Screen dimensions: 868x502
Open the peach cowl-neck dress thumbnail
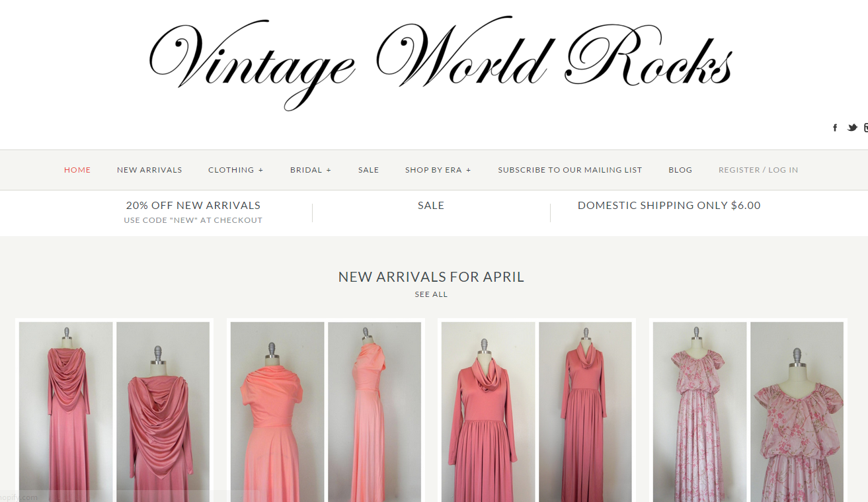pyautogui.click(x=326, y=411)
